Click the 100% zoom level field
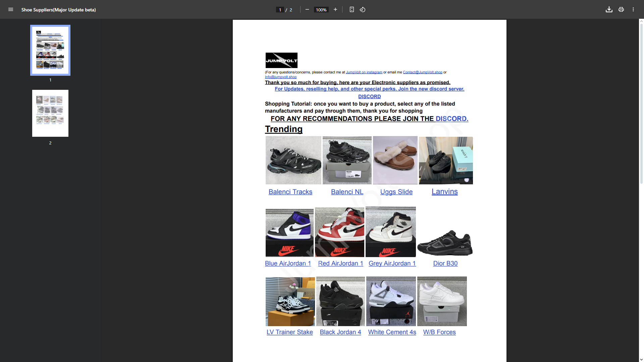644x362 pixels. (x=321, y=10)
